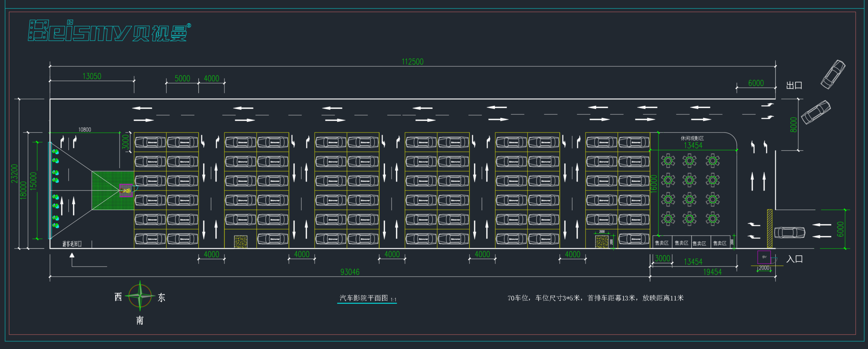Click the 南 south compass label

pos(140,320)
